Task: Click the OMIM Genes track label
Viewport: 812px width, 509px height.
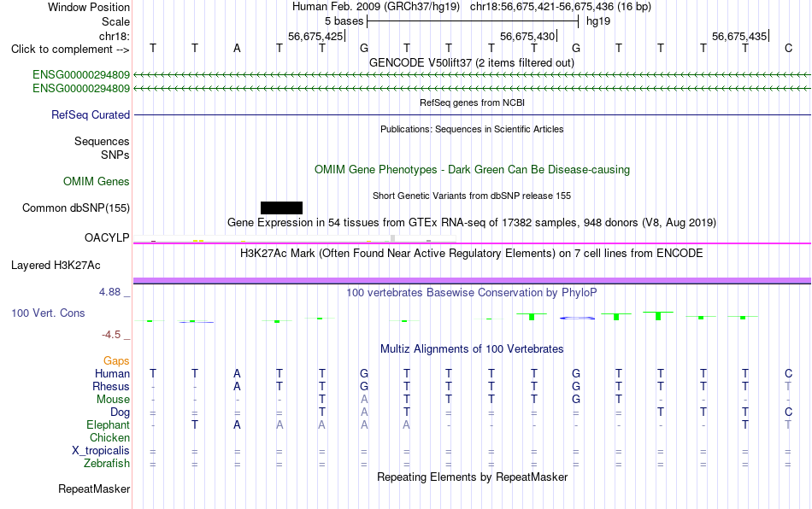Action: (x=97, y=182)
